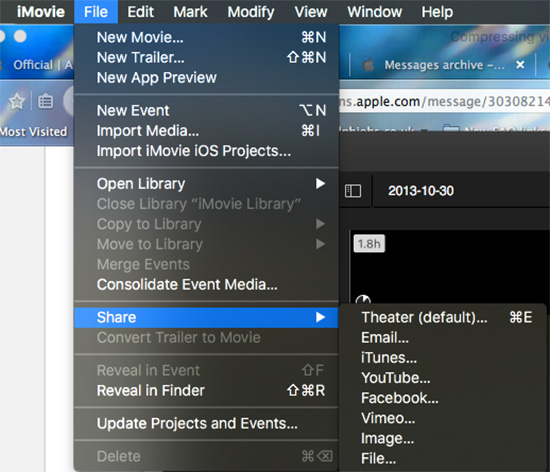This screenshot has height=472, width=550.
Task: Open the Help menu
Action: coord(437,12)
